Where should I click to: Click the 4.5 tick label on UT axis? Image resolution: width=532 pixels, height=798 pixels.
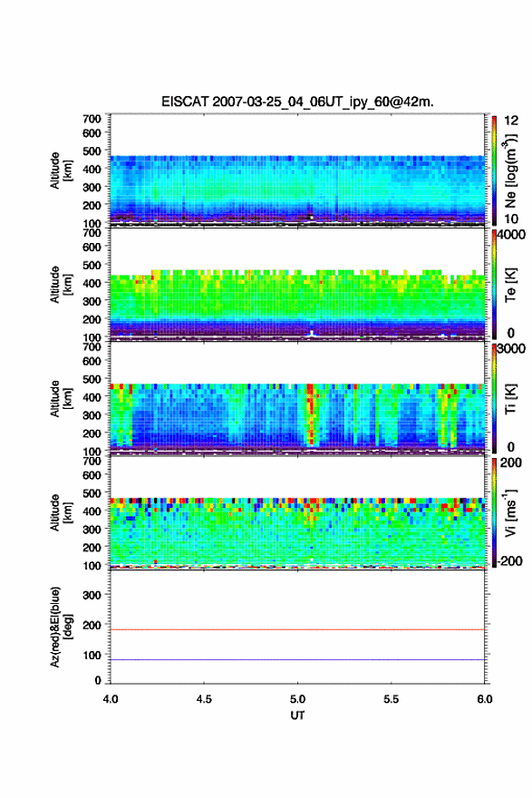pyautogui.click(x=204, y=699)
